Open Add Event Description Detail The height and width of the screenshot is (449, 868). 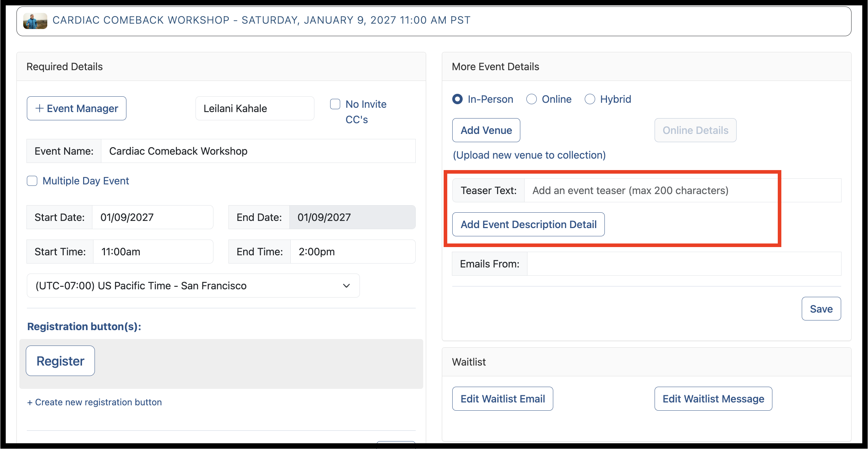(x=529, y=224)
